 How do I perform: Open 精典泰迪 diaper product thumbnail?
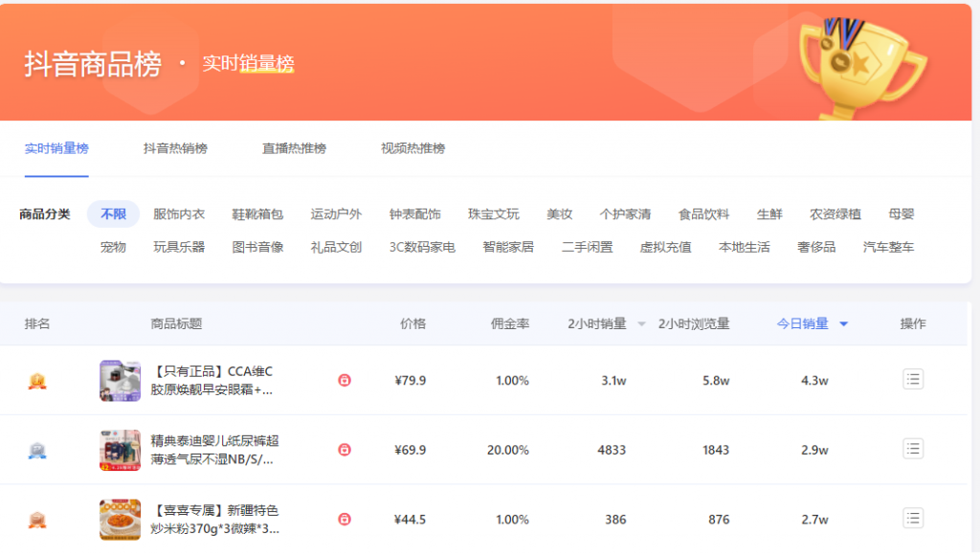pos(120,450)
